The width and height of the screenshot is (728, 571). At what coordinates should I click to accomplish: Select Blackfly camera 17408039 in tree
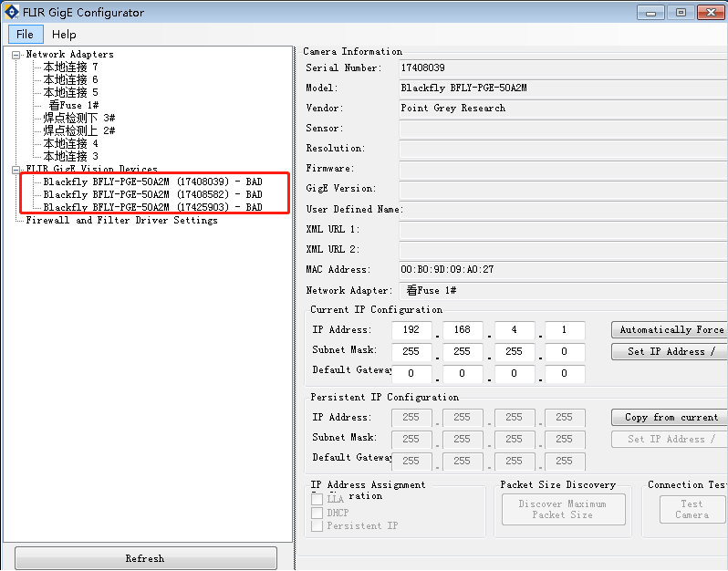coord(152,182)
